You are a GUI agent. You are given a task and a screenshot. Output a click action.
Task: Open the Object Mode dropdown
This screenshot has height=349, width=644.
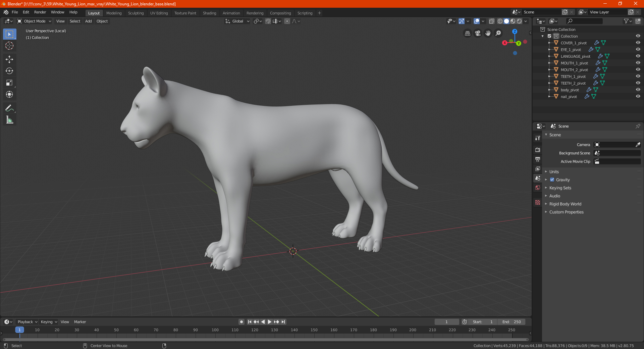tap(34, 21)
